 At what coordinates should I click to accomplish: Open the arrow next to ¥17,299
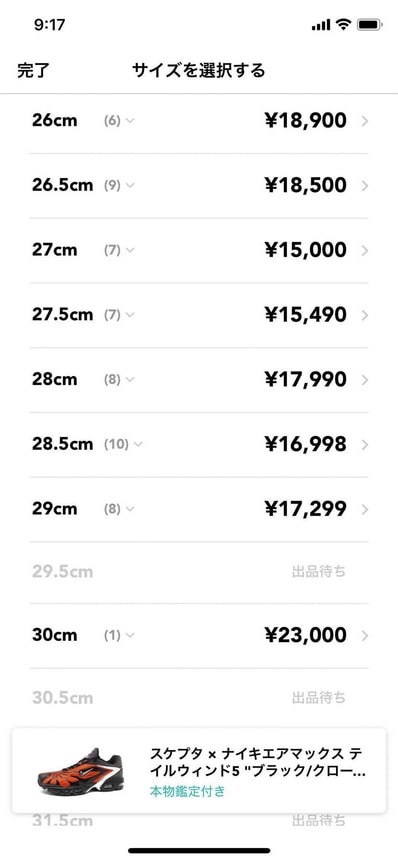pyautogui.click(x=365, y=510)
